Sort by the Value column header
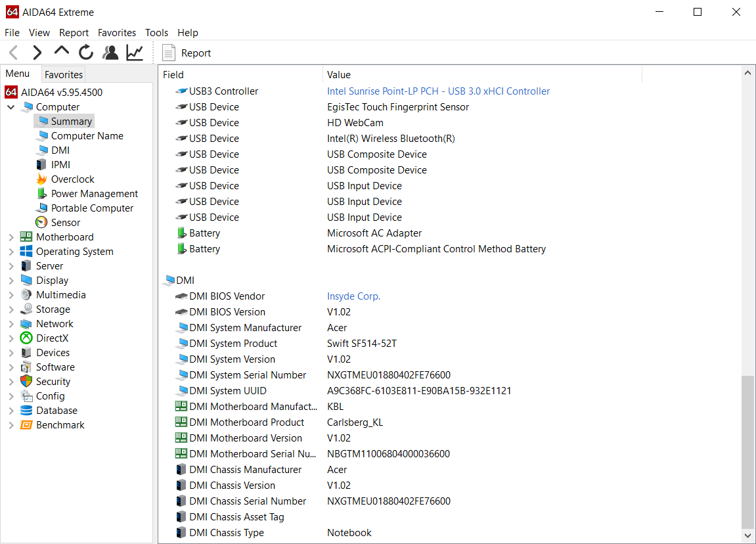The image size is (756, 544). (x=482, y=75)
